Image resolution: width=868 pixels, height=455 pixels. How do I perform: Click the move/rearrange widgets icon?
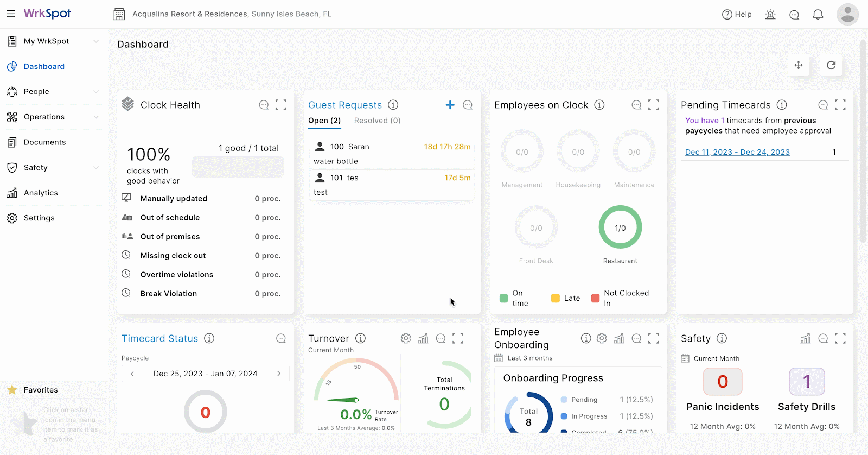click(798, 65)
